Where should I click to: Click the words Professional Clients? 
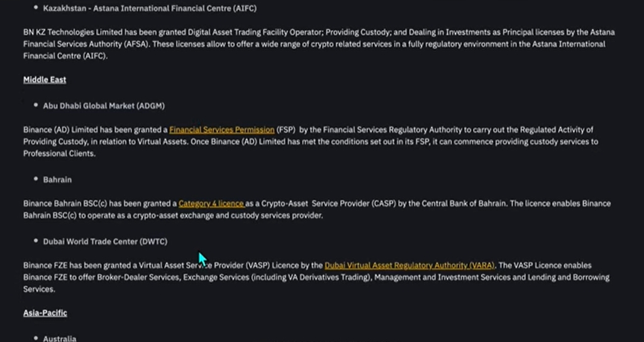58,153
